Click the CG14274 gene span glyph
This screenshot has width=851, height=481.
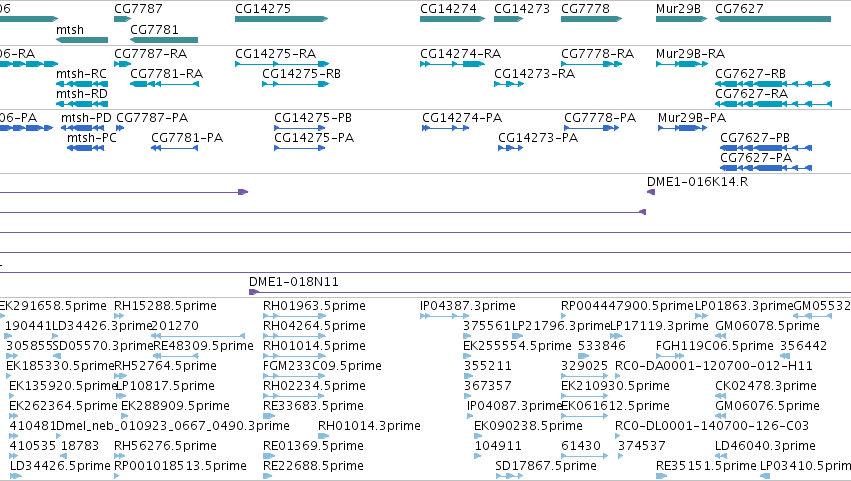click(x=452, y=19)
